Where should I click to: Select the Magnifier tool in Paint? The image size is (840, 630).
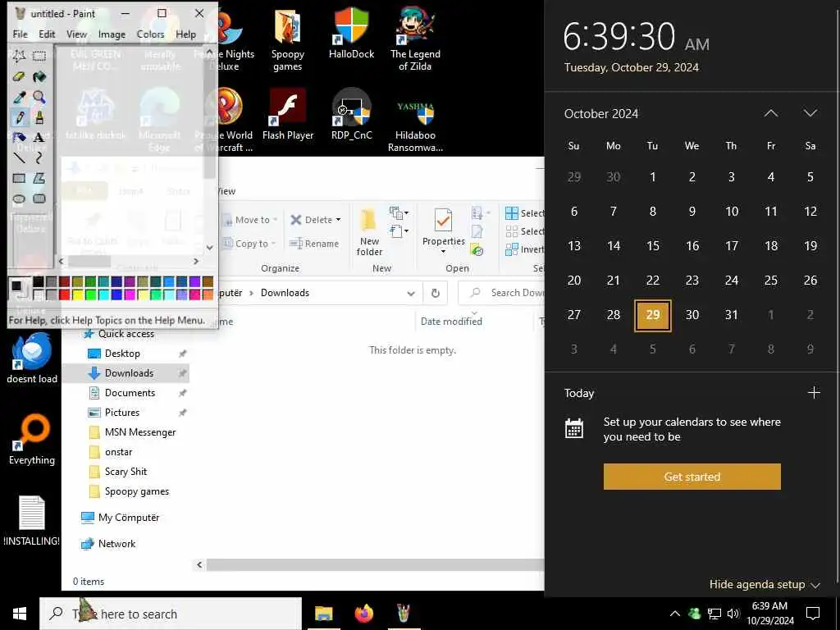tap(39, 97)
